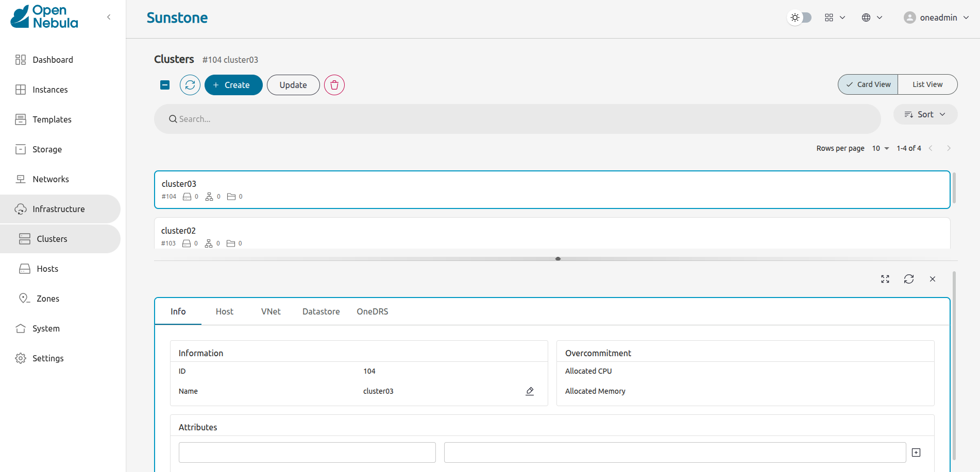Deselect all clusters using the checkbox
Screen dimensions: 980x472
[165, 85]
